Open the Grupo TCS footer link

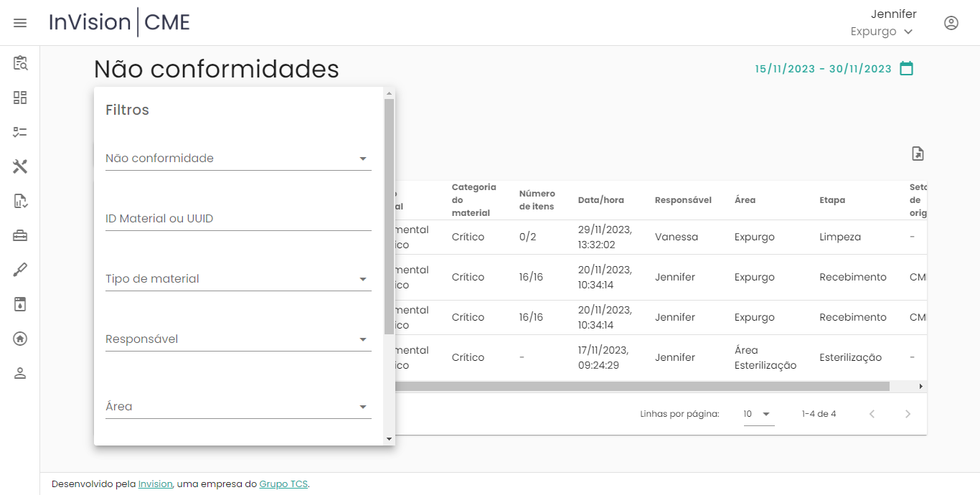(283, 484)
